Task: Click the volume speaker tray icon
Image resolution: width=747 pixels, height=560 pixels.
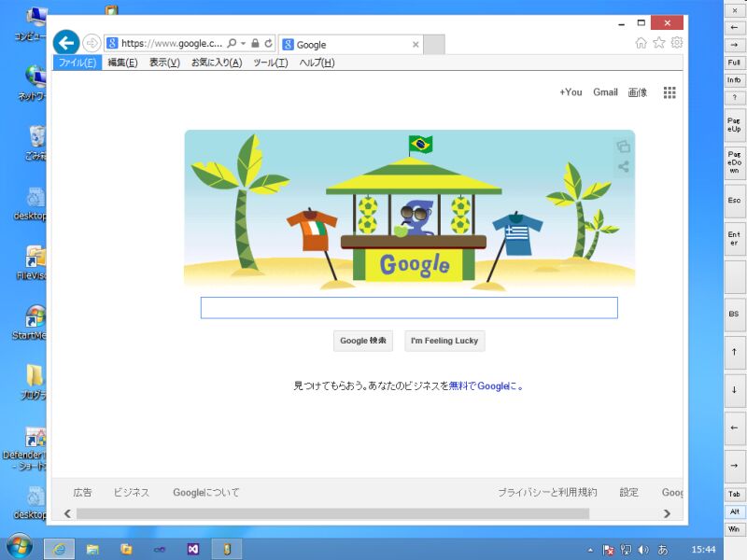Action: pyautogui.click(x=643, y=550)
